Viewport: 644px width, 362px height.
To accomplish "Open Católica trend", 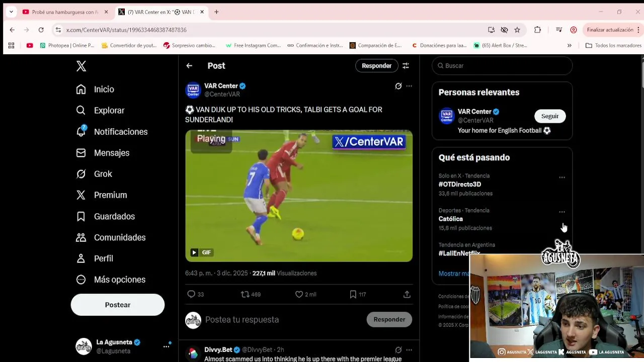I will (x=451, y=219).
